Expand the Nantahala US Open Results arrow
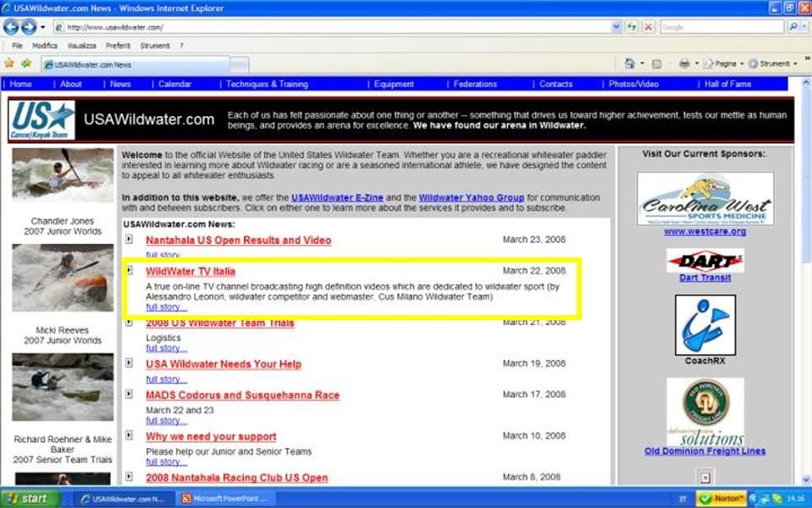 (130, 240)
